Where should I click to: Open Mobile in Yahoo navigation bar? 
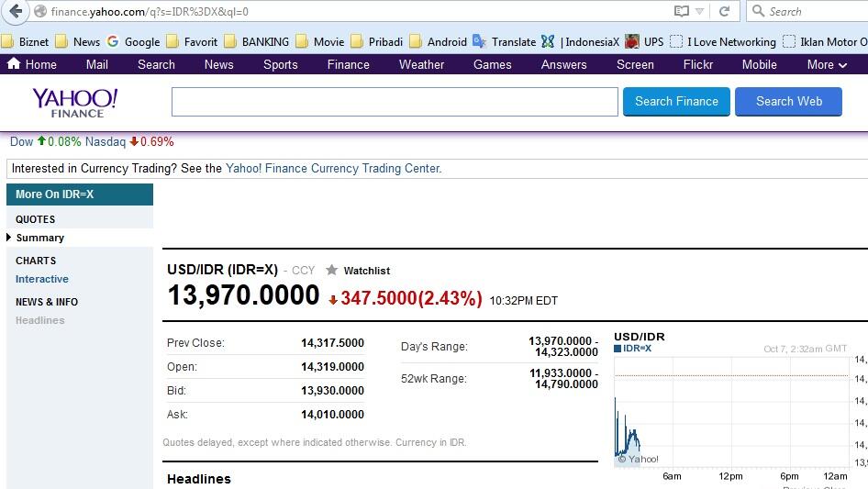[759, 64]
